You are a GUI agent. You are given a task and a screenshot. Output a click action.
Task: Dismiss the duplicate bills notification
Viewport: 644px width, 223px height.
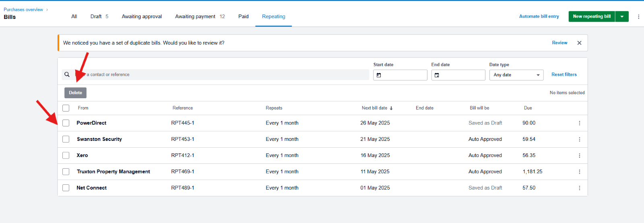coord(579,43)
